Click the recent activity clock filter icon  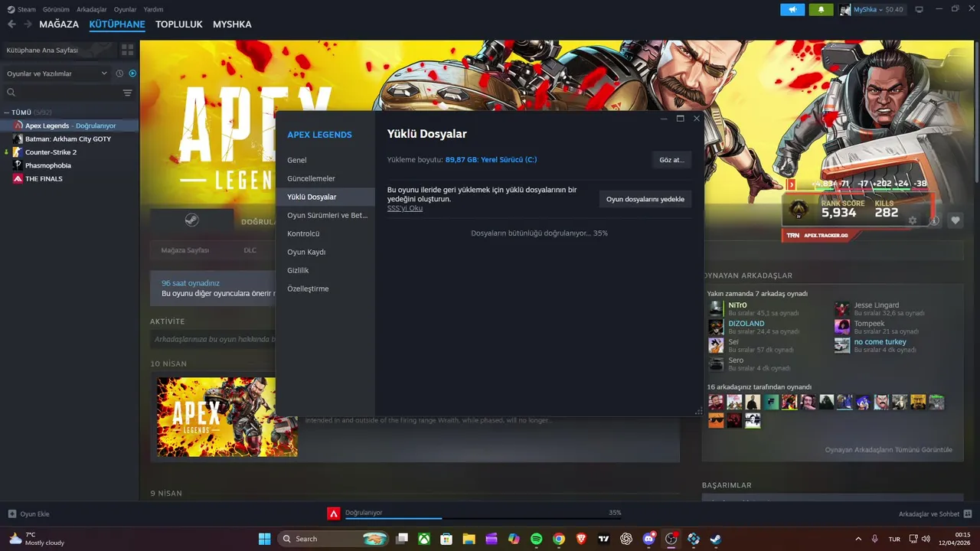click(119, 73)
